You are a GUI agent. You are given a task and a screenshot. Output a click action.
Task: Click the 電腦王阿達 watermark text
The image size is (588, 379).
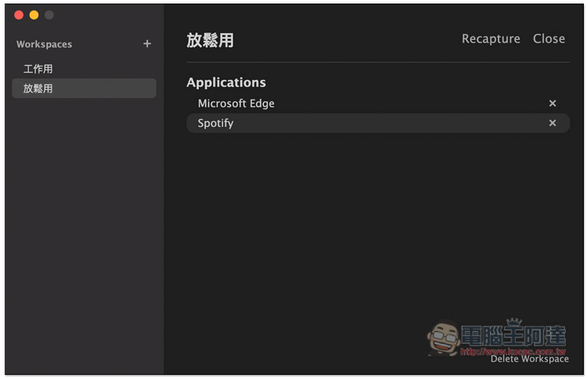[513, 335]
